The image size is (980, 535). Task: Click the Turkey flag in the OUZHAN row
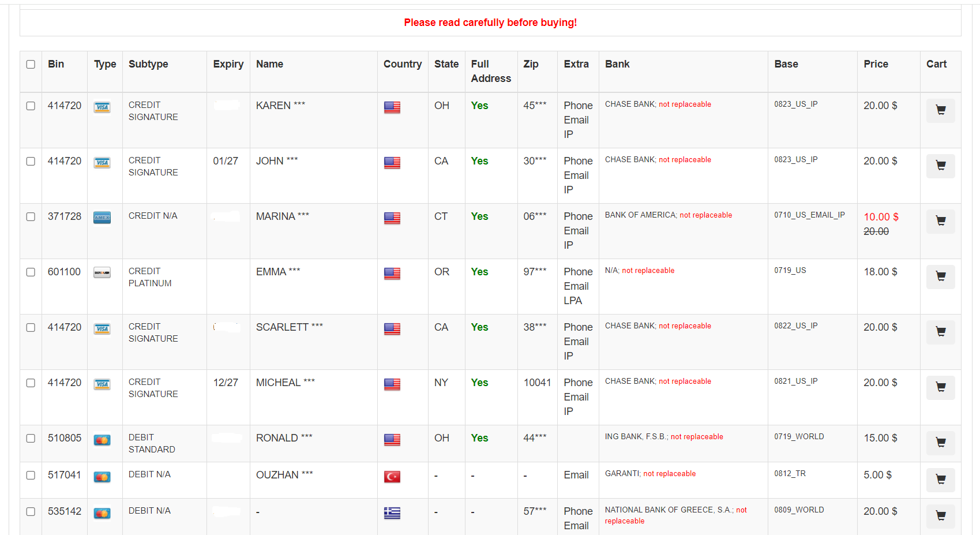(392, 477)
